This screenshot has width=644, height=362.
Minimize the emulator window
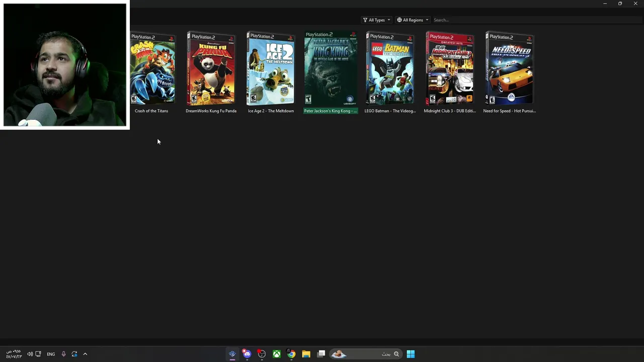coord(605,4)
